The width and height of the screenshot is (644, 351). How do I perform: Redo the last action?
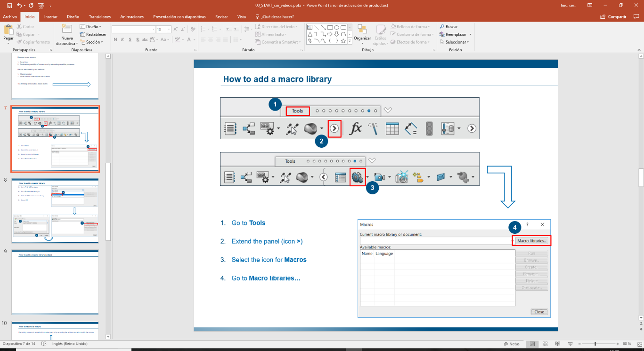tap(31, 5)
